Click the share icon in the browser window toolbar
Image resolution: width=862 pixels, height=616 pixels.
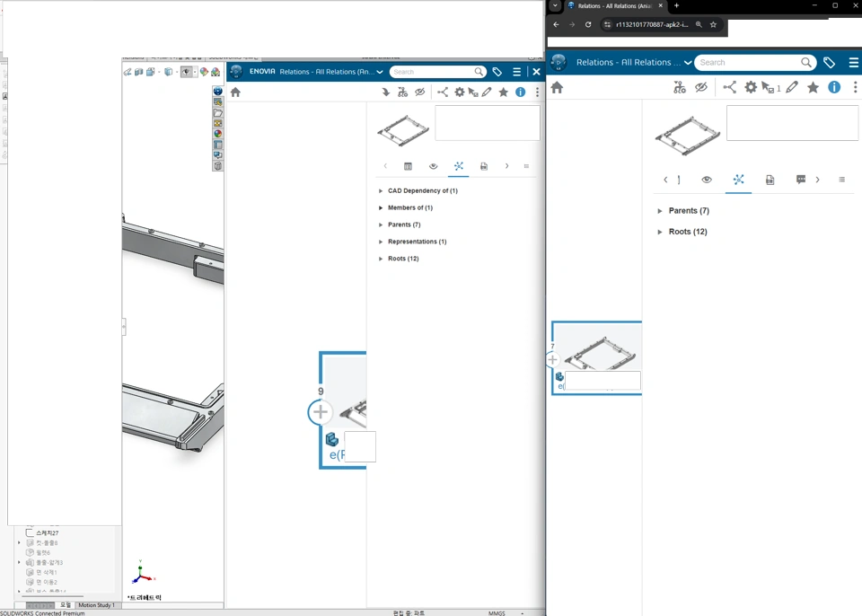point(729,87)
